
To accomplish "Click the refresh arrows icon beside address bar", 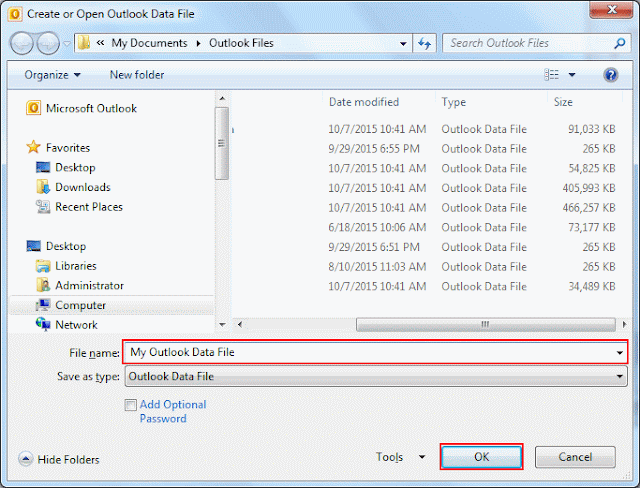I will pos(424,43).
